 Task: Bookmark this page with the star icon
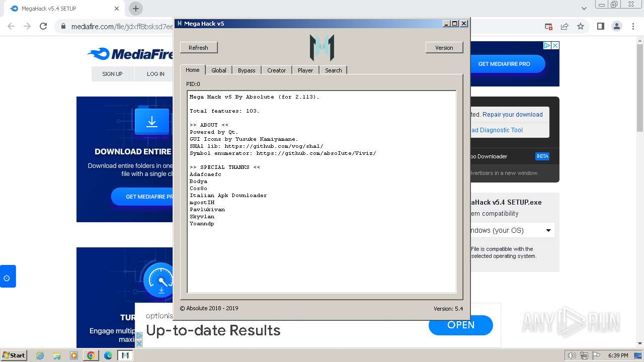coord(581,26)
